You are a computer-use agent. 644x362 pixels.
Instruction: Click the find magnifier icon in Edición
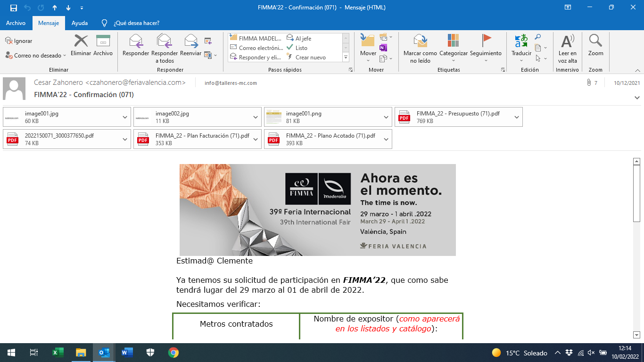click(x=537, y=37)
